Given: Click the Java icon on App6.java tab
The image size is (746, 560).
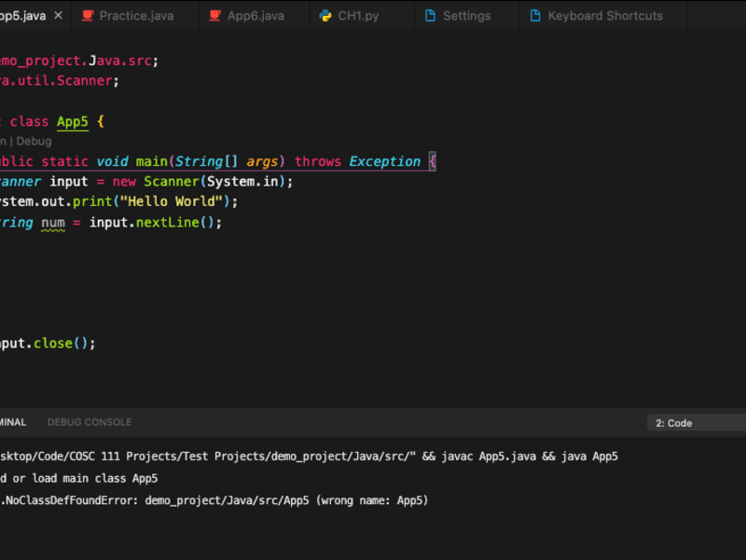Looking at the screenshot, I should point(215,16).
